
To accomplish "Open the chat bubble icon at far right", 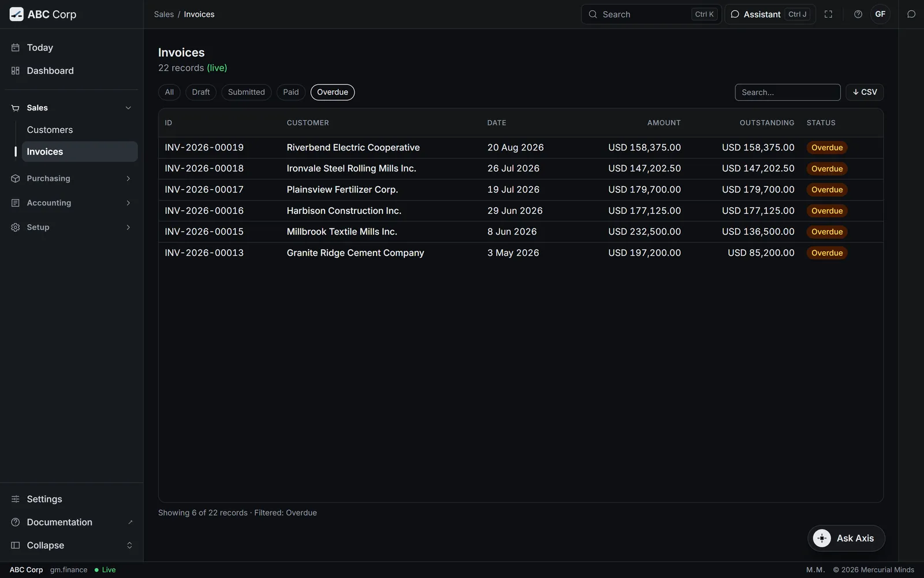I will click(x=911, y=14).
